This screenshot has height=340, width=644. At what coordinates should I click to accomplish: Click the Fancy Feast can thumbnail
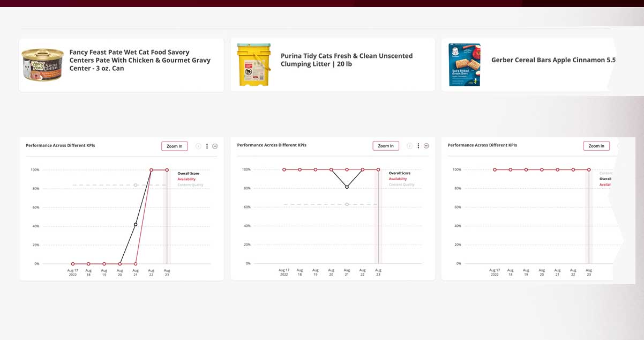point(43,64)
